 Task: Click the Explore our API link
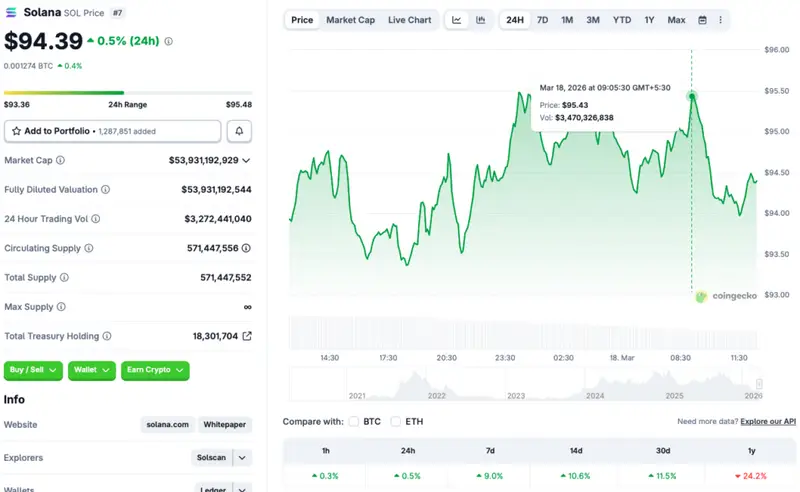768,422
